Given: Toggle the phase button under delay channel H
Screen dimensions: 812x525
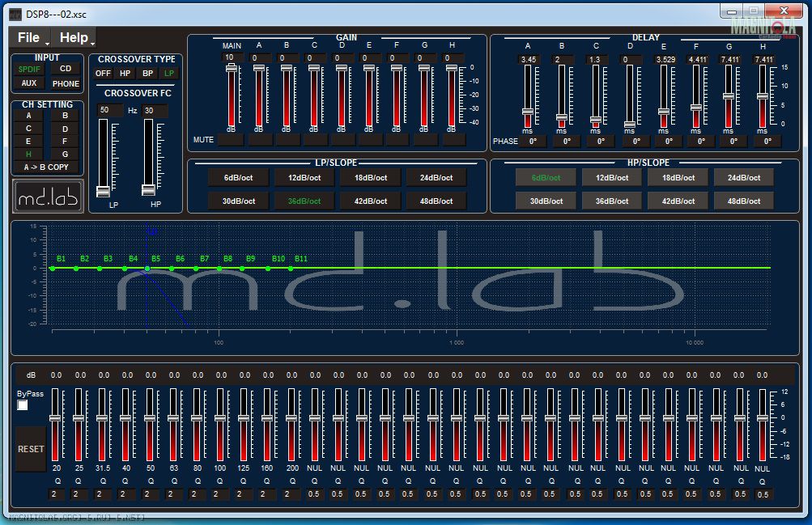Looking at the screenshot, I should (767, 142).
